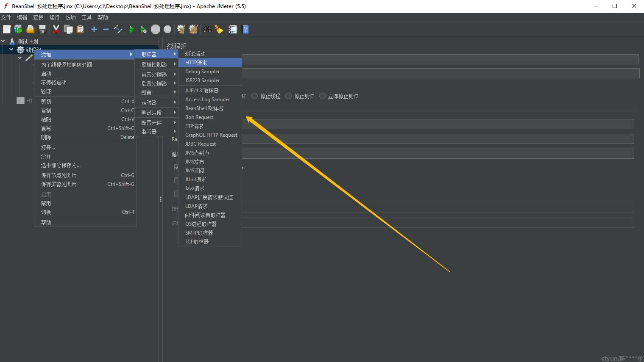
Task: Expand the 监听器 submenu
Action: pyautogui.click(x=156, y=132)
